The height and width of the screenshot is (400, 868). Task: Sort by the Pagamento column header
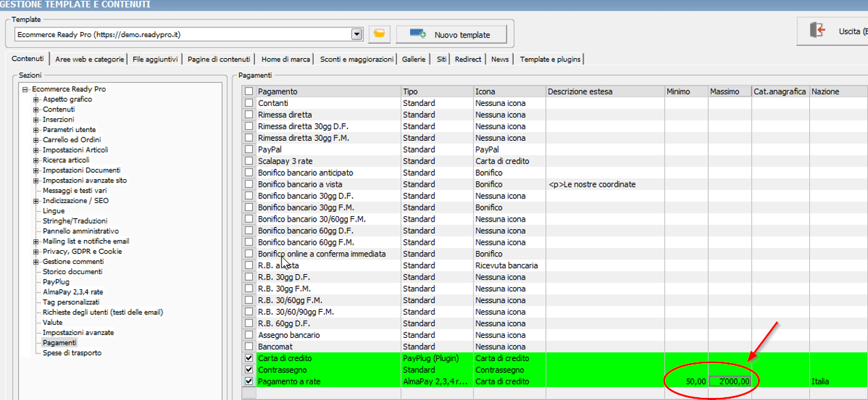[x=327, y=92]
